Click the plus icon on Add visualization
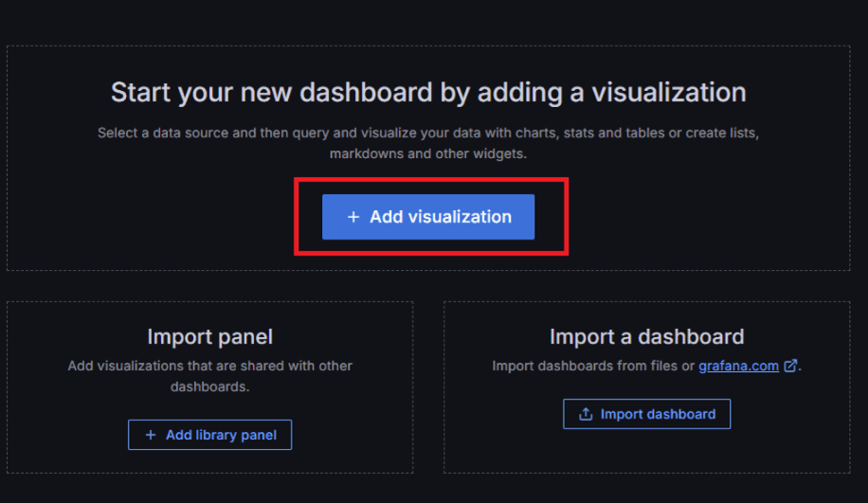The width and height of the screenshot is (868, 503). click(353, 217)
